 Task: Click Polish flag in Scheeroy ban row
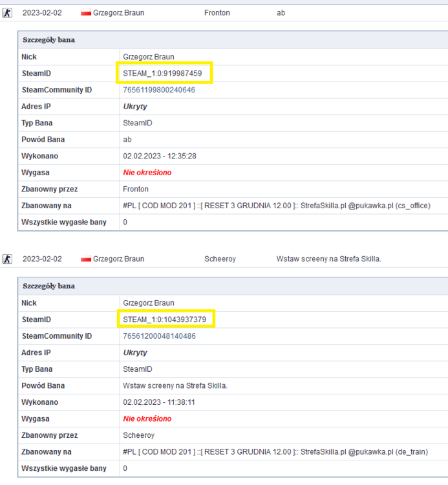(86, 259)
